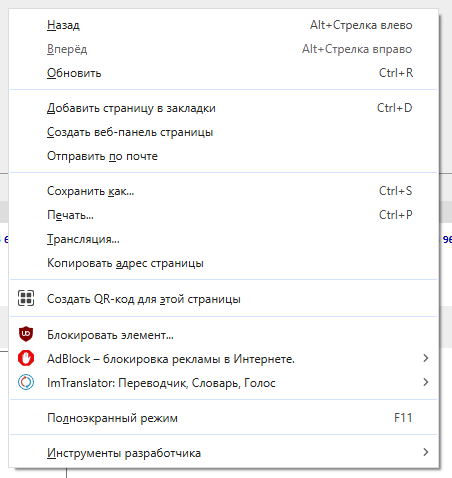Enable Полноэкранный режим

pos(223,418)
